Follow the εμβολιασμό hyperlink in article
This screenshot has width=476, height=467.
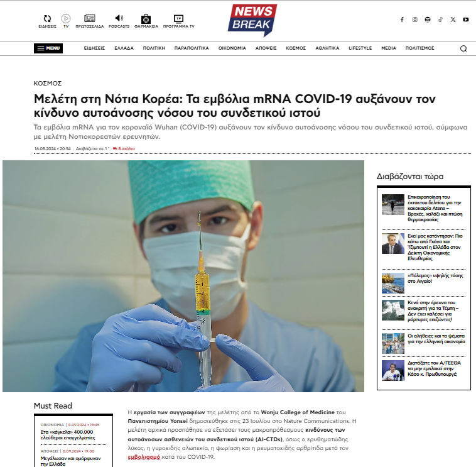[x=144, y=457]
